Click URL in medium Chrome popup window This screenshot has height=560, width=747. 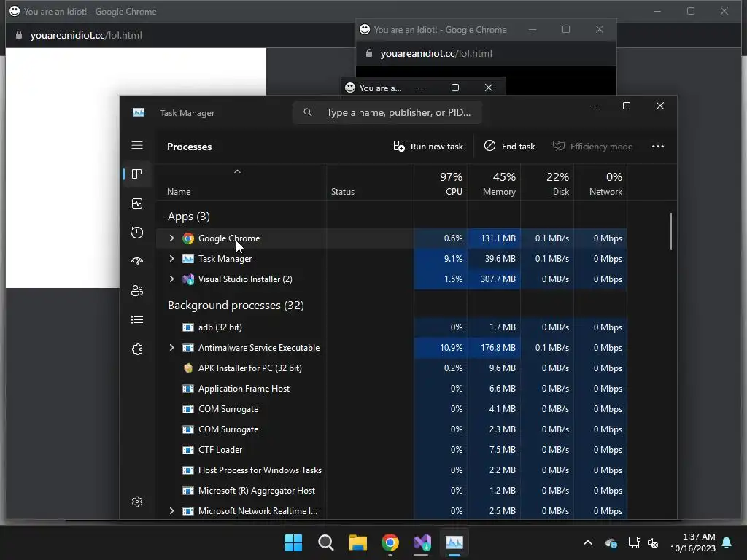tap(436, 53)
